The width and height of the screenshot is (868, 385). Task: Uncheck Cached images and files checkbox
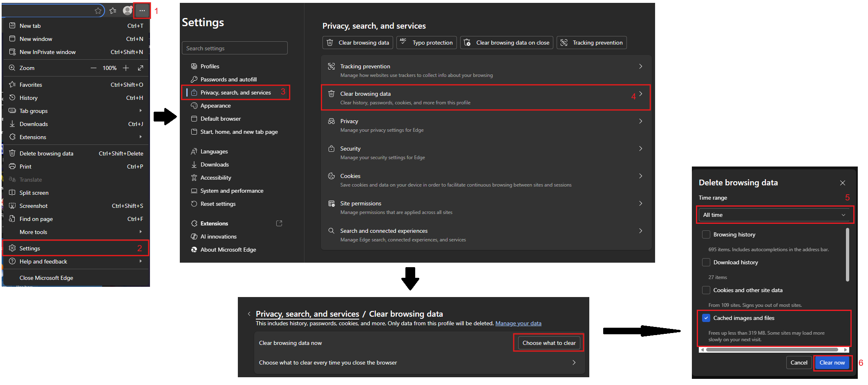[706, 318]
